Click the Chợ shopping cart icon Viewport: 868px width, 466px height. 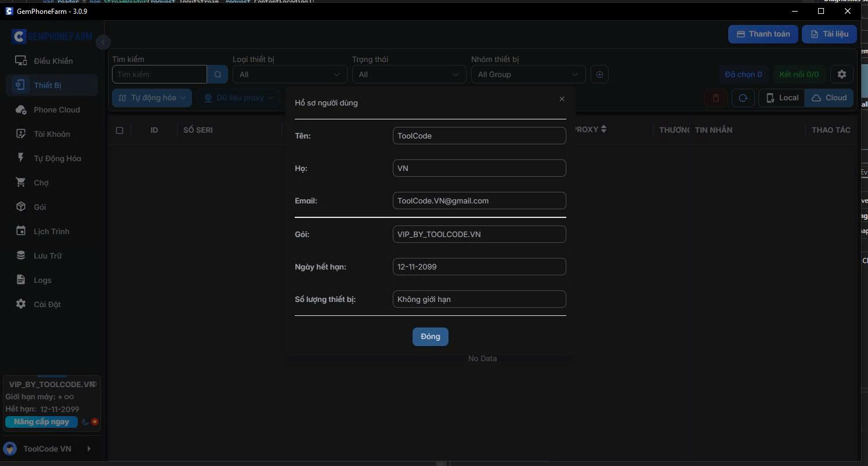coord(21,183)
